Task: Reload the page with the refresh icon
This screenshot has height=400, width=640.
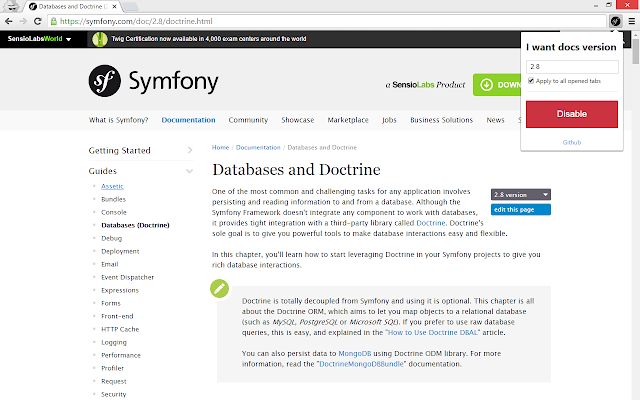Action: (x=38, y=21)
